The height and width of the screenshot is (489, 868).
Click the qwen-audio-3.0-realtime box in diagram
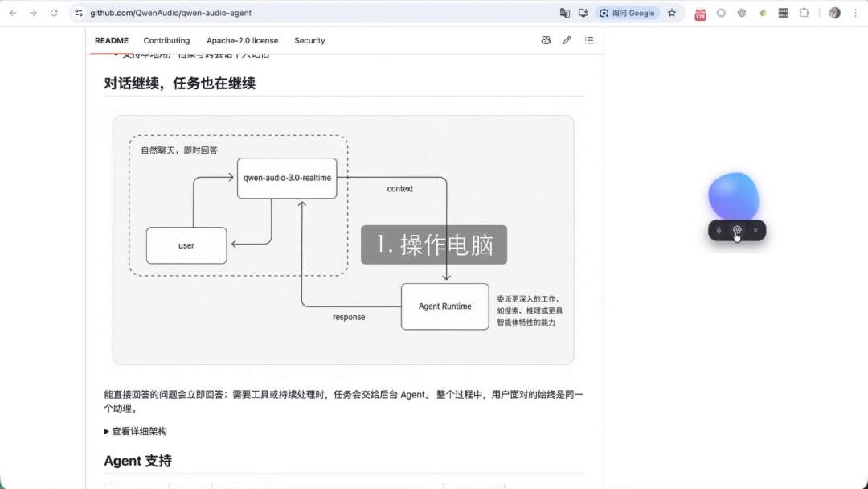[287, 178]
